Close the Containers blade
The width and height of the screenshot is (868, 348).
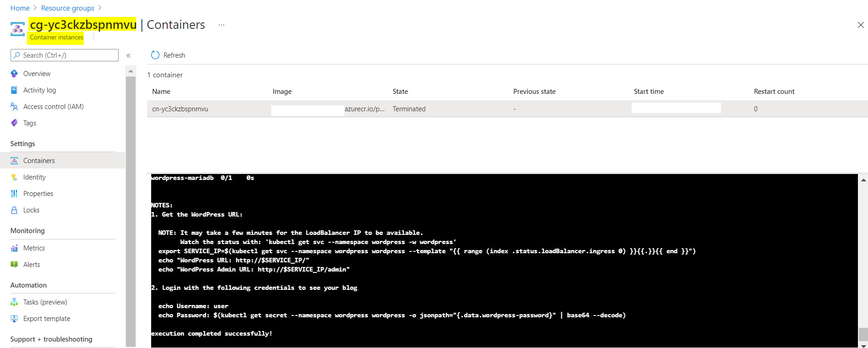[861, 25]
